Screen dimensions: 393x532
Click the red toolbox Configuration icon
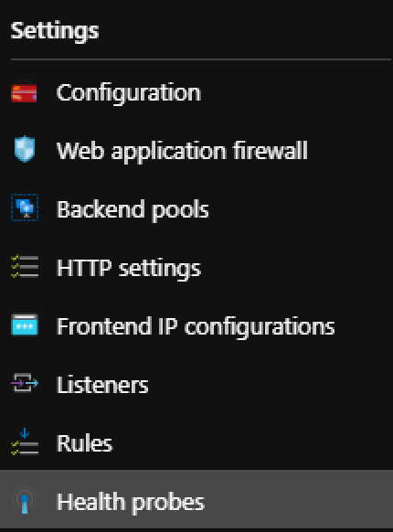(24, 91)
